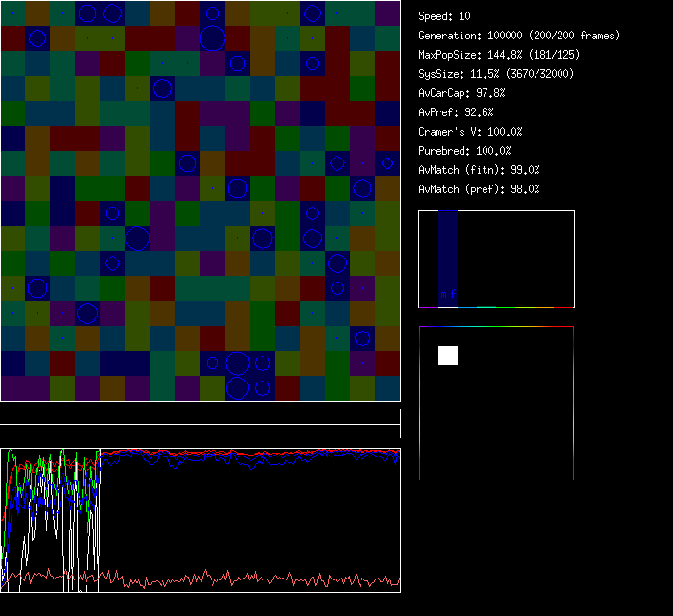Select the purple cell at the grid's top-right corner
The image size is (673, 616).
[387, 13]
